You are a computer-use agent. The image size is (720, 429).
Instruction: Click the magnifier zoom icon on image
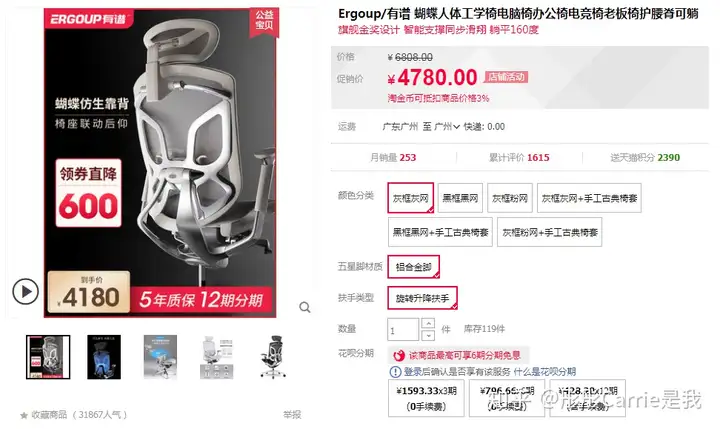[305, 307]
